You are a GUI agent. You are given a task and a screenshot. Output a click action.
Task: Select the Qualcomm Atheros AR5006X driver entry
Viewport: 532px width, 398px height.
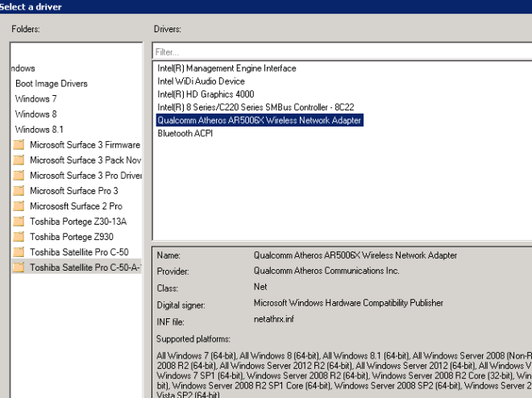(260, 120)
